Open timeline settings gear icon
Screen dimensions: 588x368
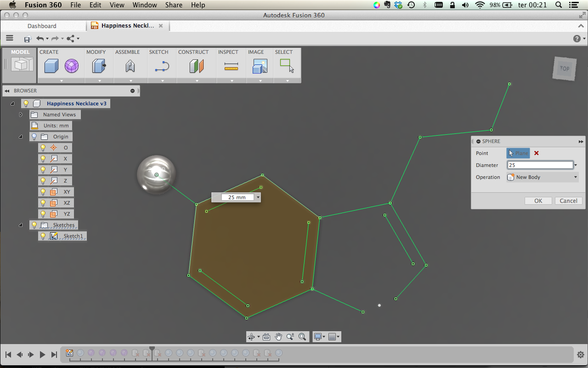click(581, 355)
